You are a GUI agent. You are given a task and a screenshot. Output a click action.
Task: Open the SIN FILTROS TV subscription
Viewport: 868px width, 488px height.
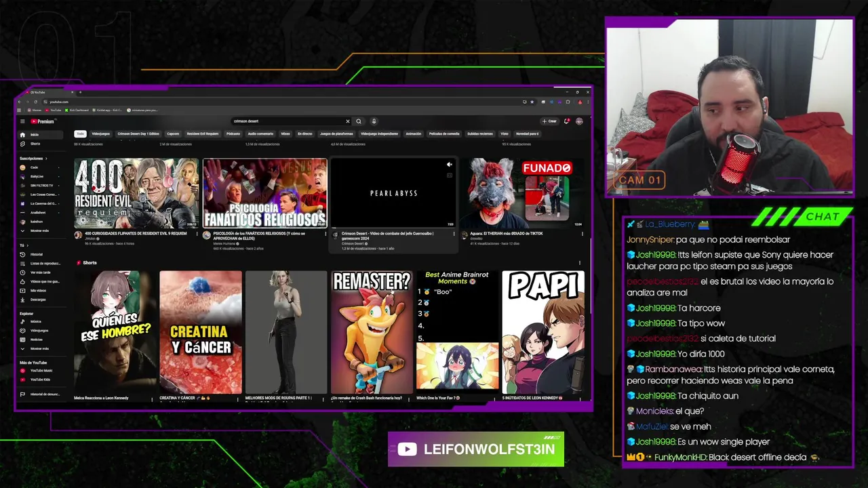tap(41, 185)
